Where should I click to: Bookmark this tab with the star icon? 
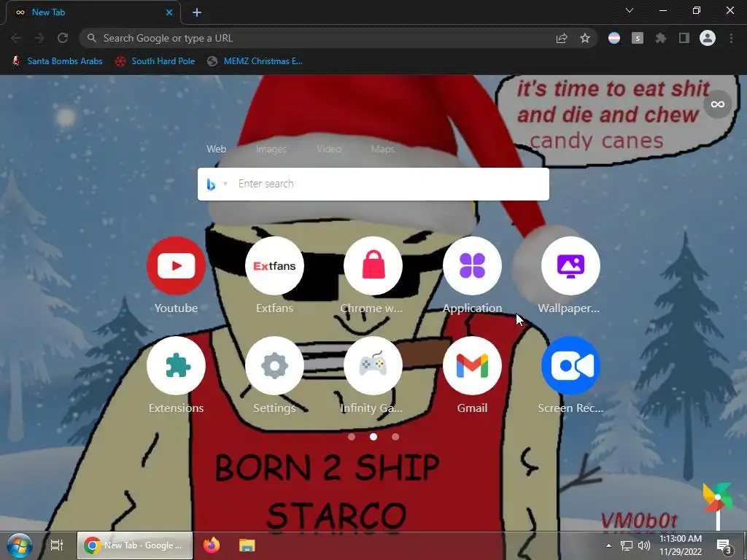pyautogui.click(x=585, y=38)
